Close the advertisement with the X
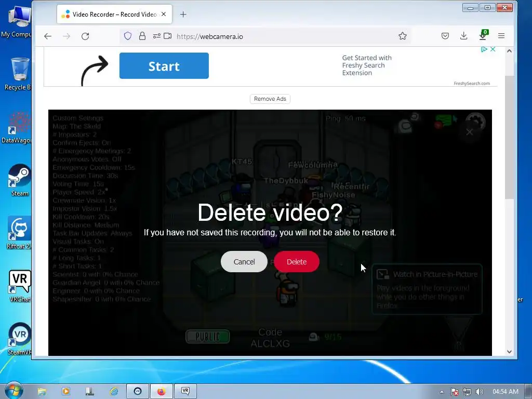Screen dimensions: 532x399 tap(493, 49)
